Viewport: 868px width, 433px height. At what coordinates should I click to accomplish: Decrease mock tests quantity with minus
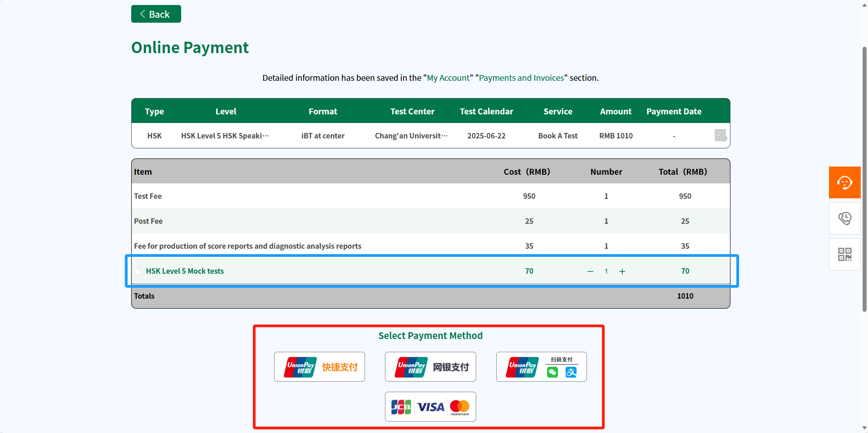coord(590,271)
